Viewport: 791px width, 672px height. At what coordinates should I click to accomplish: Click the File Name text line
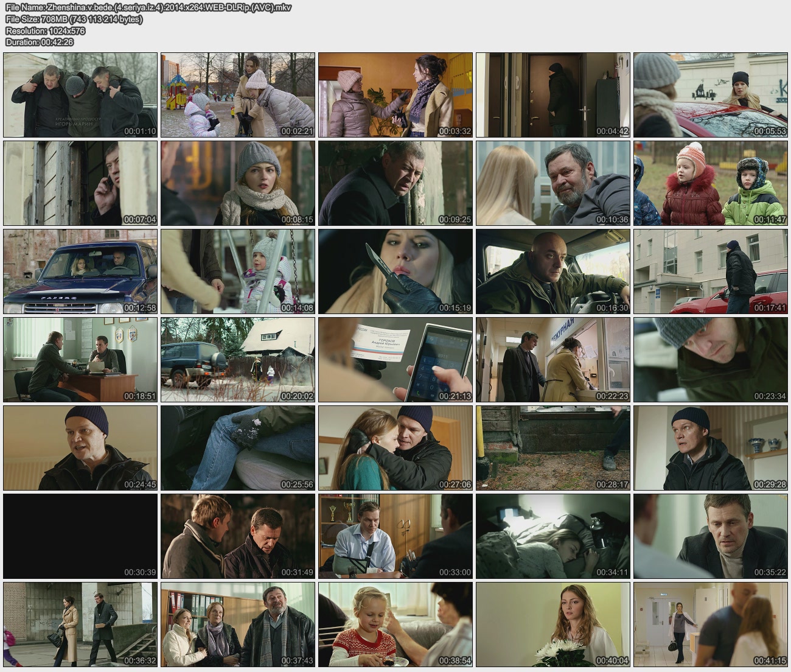click(x=148, y=8)
